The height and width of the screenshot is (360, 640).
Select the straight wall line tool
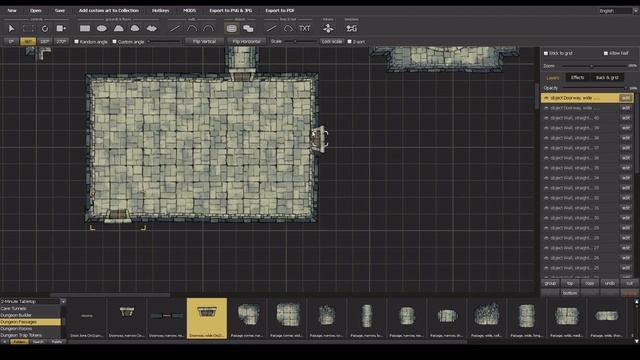[x=175, y=28]
